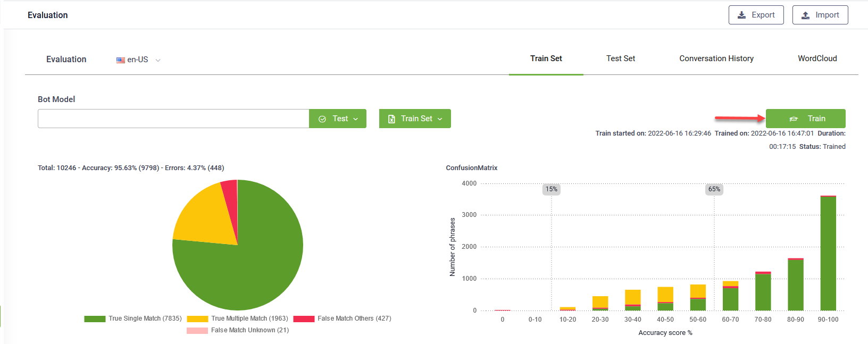The height and width of the screenshot is (344, 868).
Task: Click the Export download icon
Action: [x=741, y=15]
